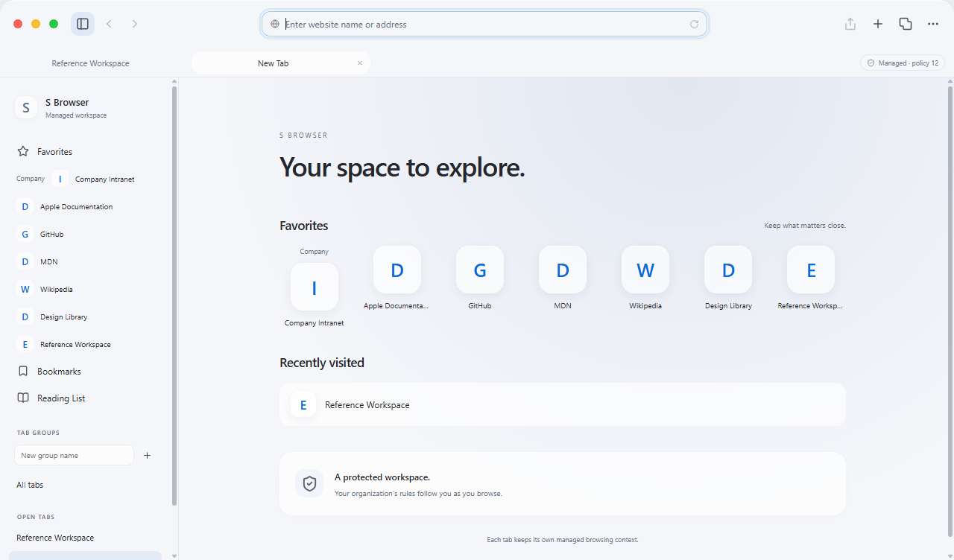Click 'Your space to explore.' headline
The height and width of the screenshot is (560, 954).
[x=402, y=168]
